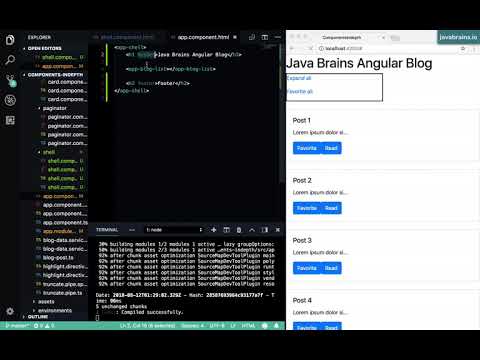Image resolution: width=480 pixels, height=360 pixels.
Task: Expand the environments folder
Action: click(x=52, y=310)
